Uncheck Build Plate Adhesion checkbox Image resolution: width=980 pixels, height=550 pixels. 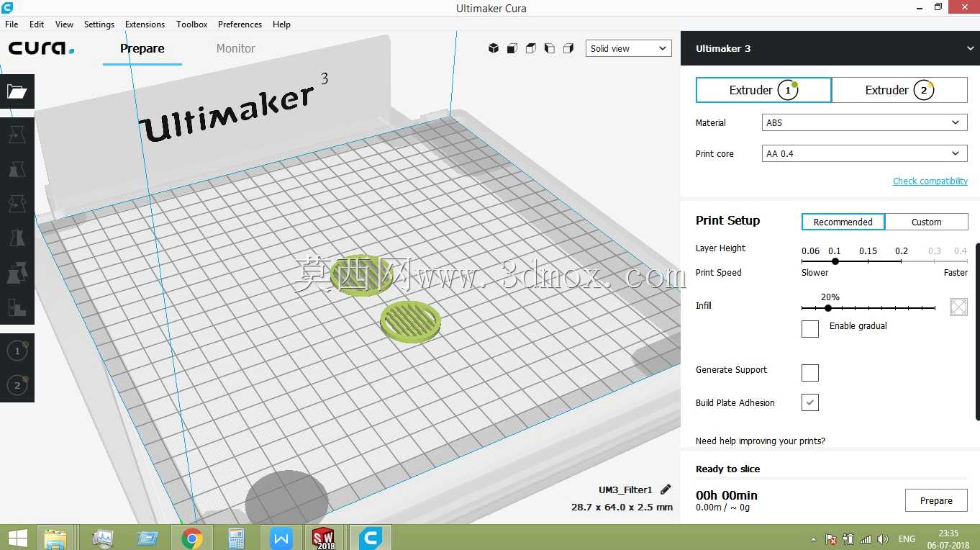point(810,403)
